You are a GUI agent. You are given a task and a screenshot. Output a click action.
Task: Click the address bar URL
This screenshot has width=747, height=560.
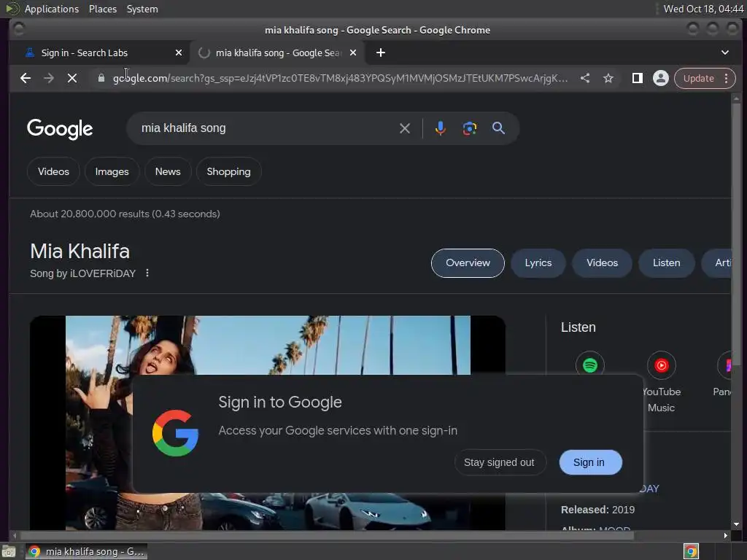tap(340, 78)
